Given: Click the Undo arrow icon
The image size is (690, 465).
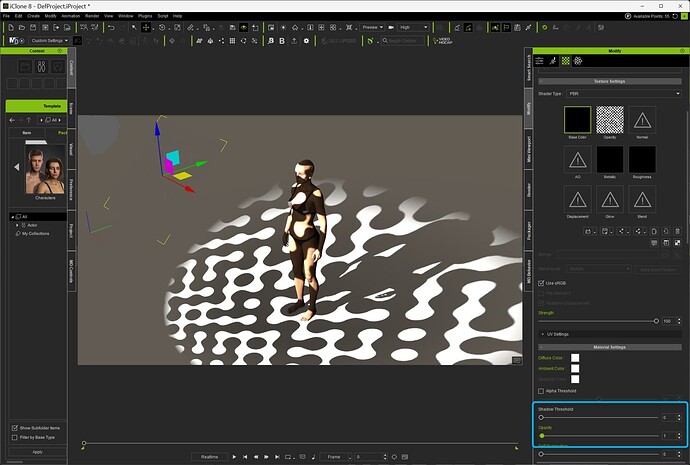Looking at the screenshot, I should tap(111, 27).
